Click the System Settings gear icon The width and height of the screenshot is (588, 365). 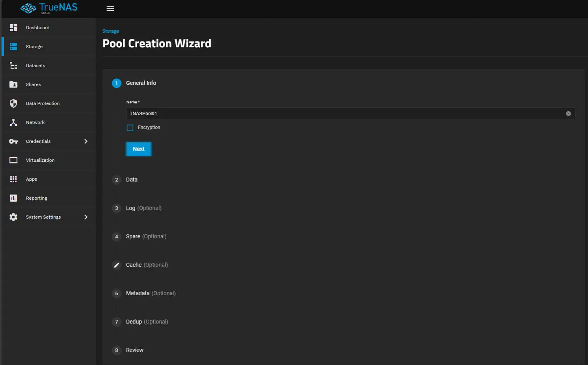point(13,217)
